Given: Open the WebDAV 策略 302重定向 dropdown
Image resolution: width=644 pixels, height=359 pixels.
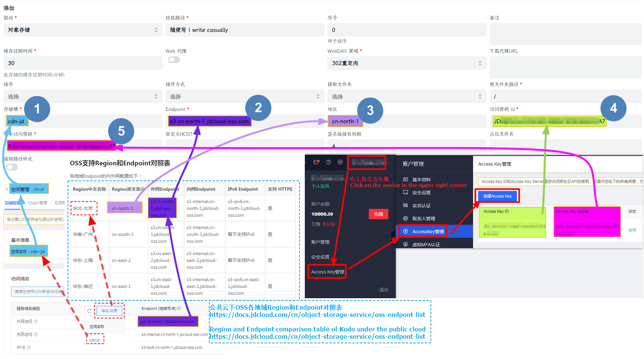Looking at the screenshot, I should point(407,63).
